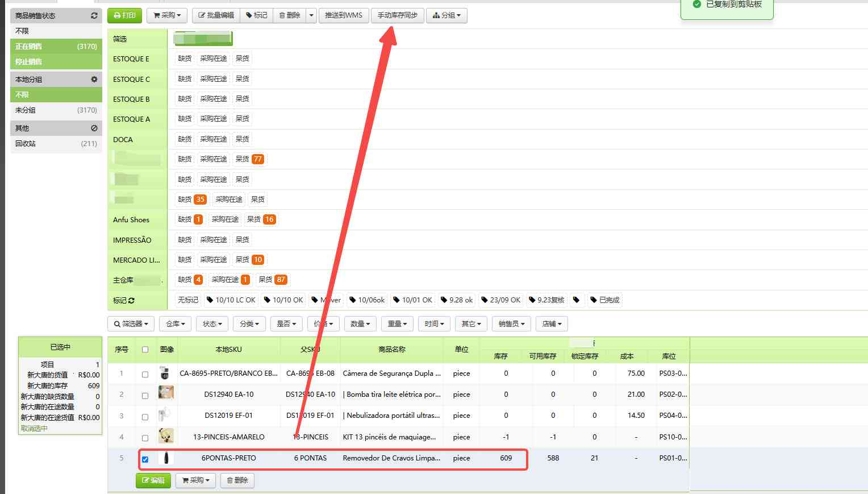
Task: Open the 本地分组 settings gear icon
Action: coord(94,80)
